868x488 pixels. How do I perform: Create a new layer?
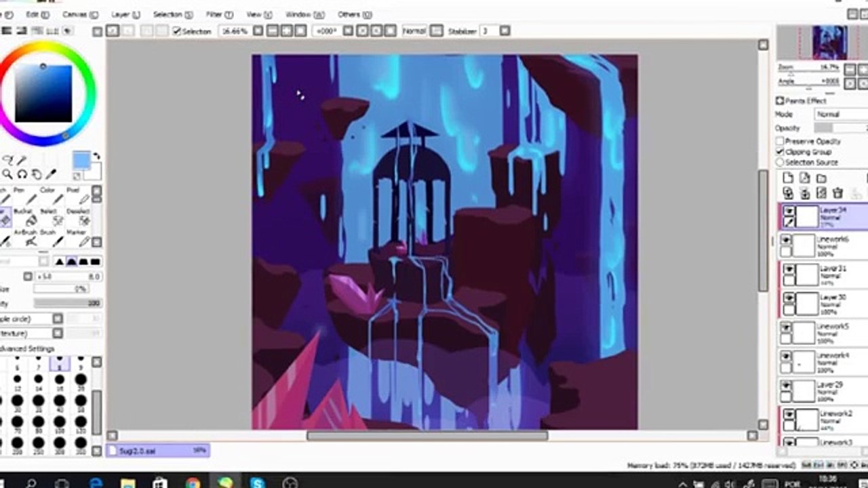(x=788, y=178)
